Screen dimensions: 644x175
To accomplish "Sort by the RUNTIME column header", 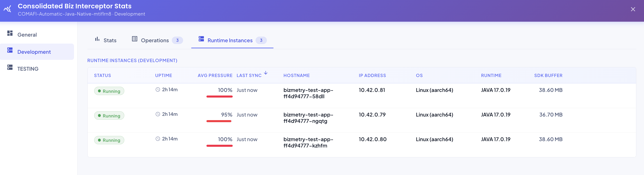I will [x=491, y=75].
